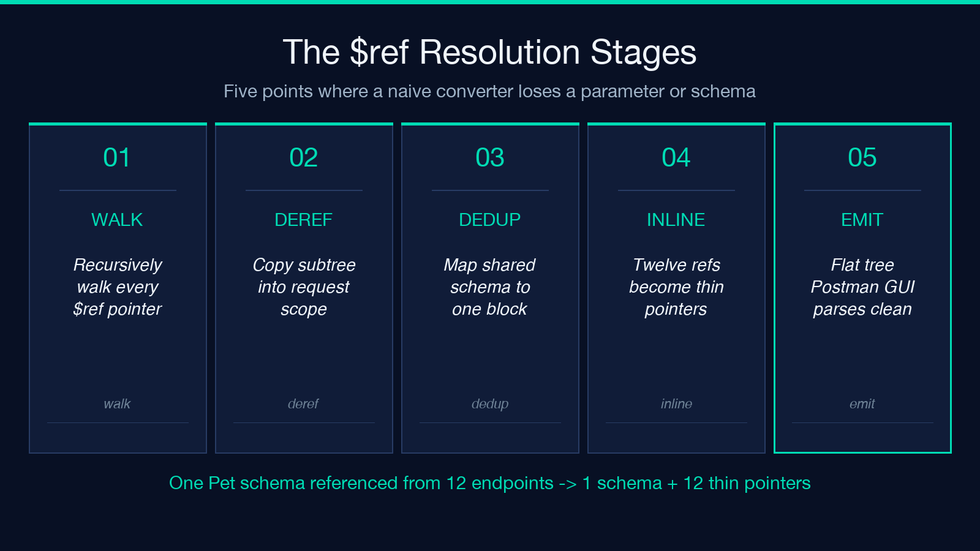Screen dimensions: 980x551
Task: Select the WALK heading
Action: coord(117,220)
